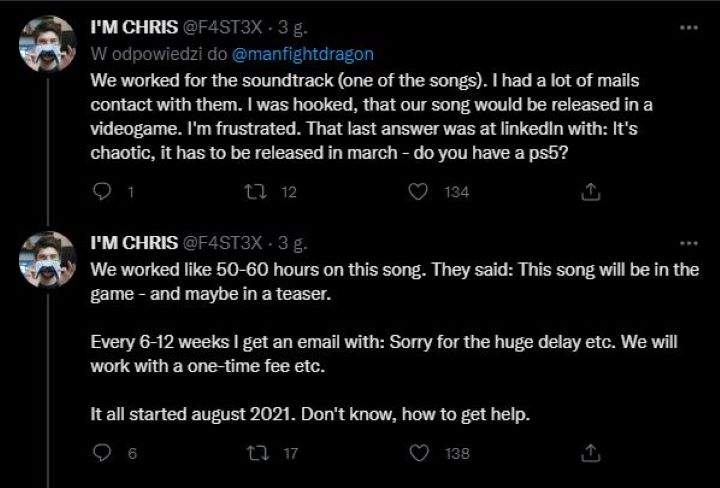
Task: Like the first tweet with 134 likes
Action: pos(422,192)
